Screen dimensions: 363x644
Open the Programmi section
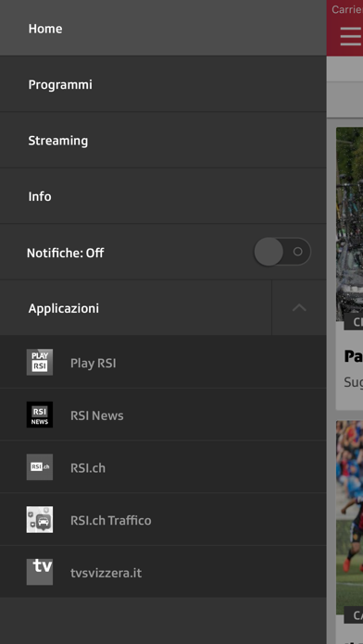163,84
